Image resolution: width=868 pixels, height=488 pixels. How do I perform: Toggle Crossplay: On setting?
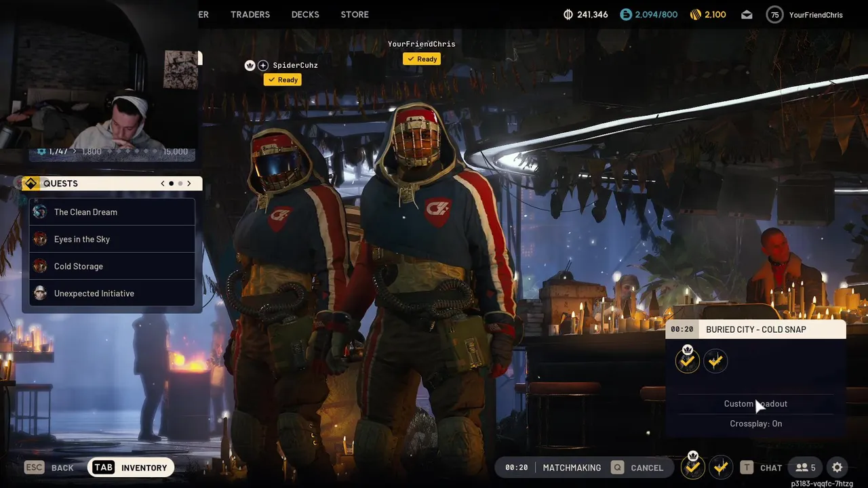pyautogui.click(x=756, y=424)
